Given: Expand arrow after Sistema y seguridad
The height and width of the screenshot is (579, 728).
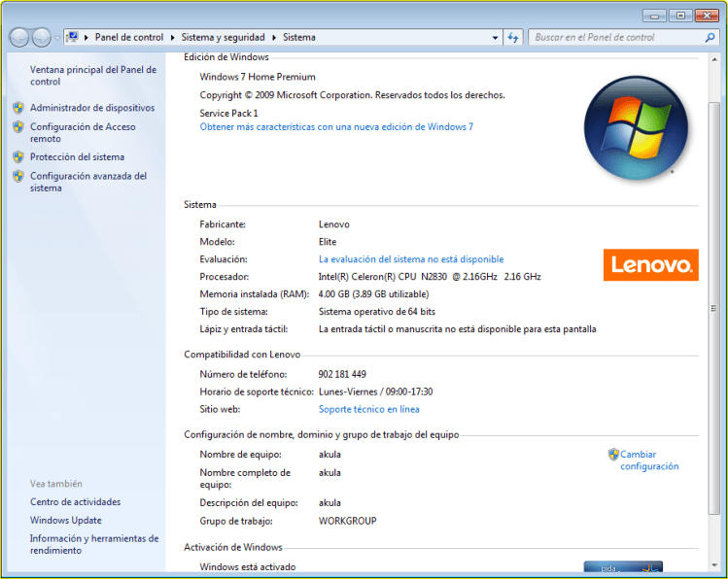Looking at the screenshot, I should tap(274, 38).
